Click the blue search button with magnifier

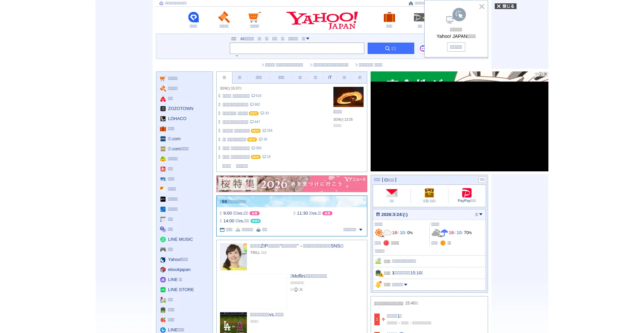click(391, 48)
